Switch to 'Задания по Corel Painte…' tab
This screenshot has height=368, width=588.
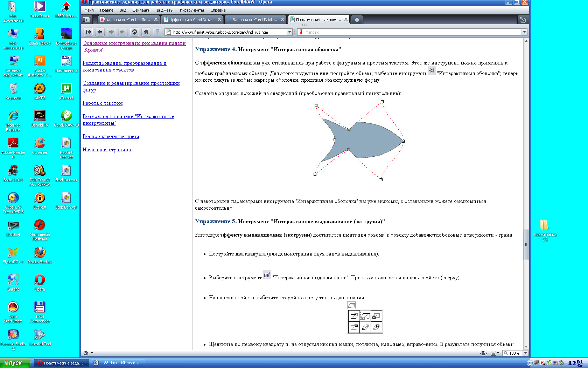(x=255, y=20)
